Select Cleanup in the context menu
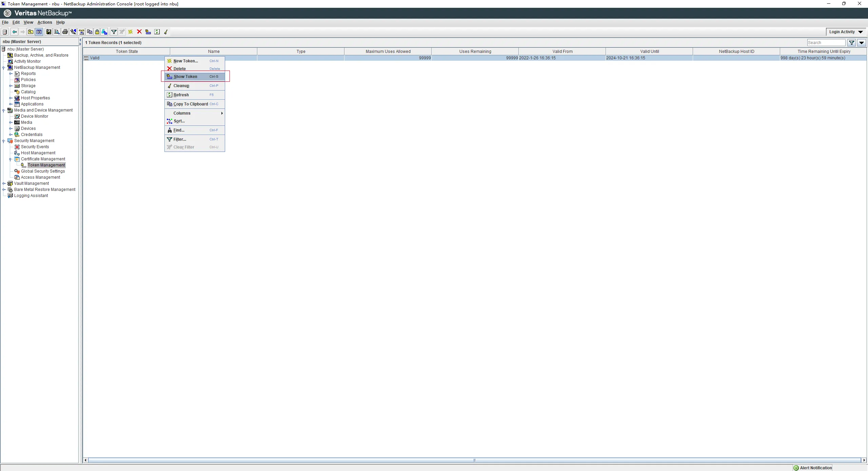 tap(182, 85)
